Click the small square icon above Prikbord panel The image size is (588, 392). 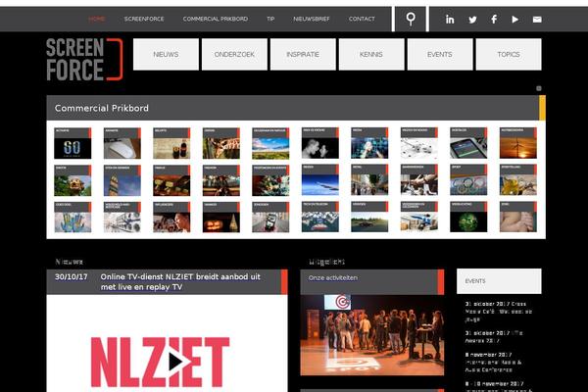(539, 88)
